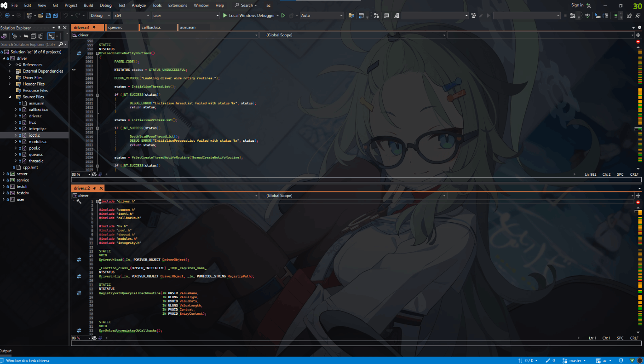
Task: Click the Save All toolbar icon
Action: (55, 15)
